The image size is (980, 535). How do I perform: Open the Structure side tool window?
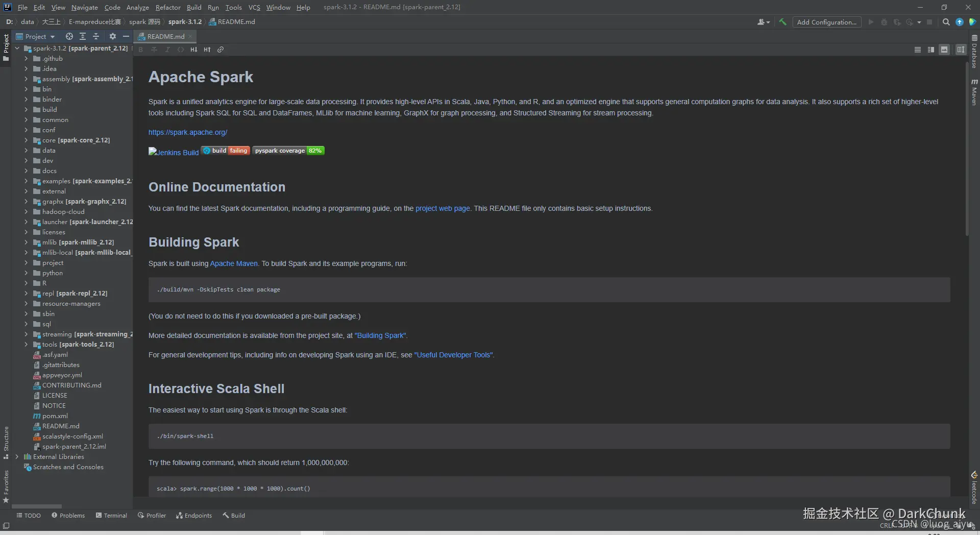(x=6, y=442)
